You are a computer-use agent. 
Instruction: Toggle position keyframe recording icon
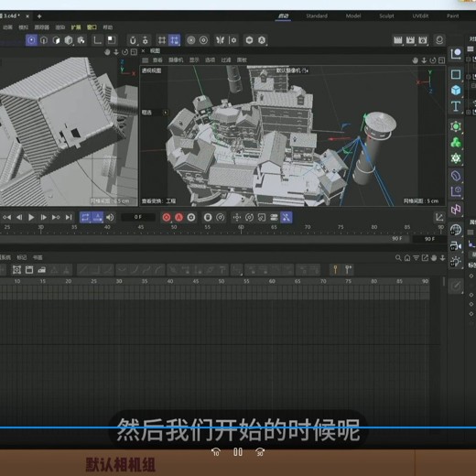click(237, 217)
